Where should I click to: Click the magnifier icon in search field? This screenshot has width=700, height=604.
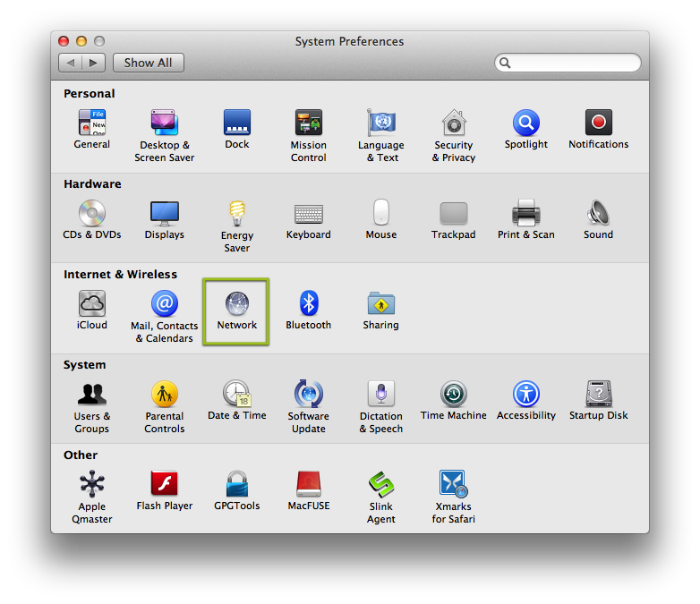pos(505,63)
